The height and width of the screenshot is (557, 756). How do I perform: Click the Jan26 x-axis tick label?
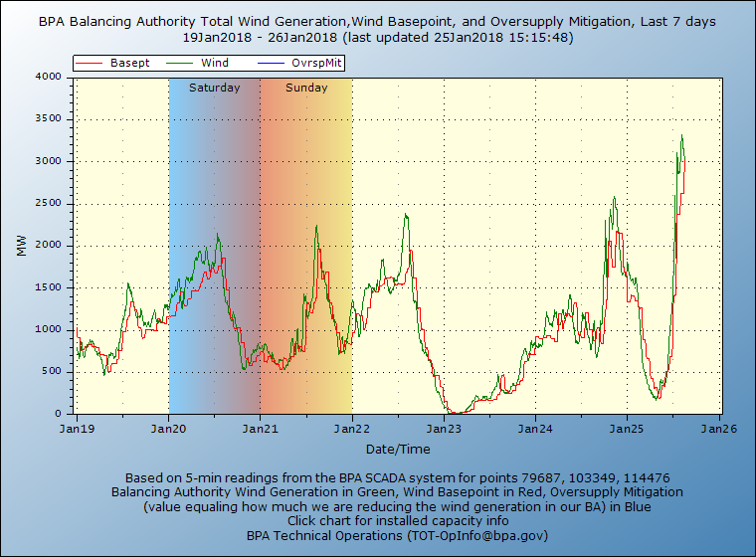718,430
